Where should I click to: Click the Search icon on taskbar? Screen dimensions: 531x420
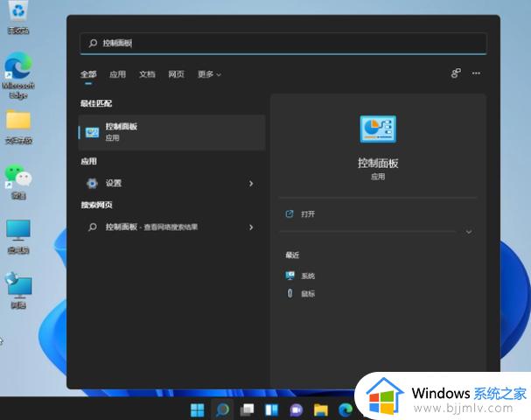coord(222,409)
